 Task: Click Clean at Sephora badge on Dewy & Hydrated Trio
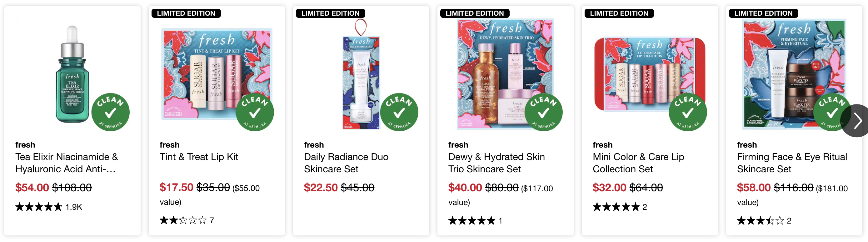543,112
